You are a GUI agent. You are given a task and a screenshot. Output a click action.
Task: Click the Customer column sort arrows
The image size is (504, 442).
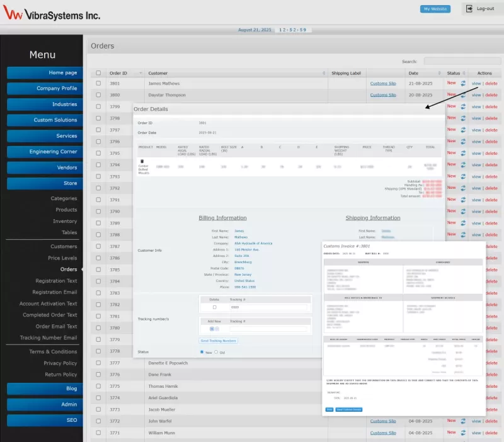[324, 73]
